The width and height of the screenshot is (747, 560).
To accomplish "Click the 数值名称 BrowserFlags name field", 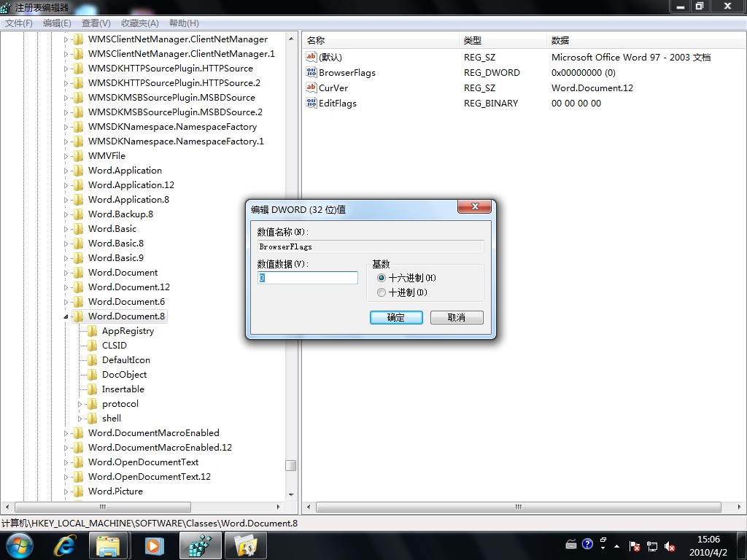I will (x=370, y=246).
